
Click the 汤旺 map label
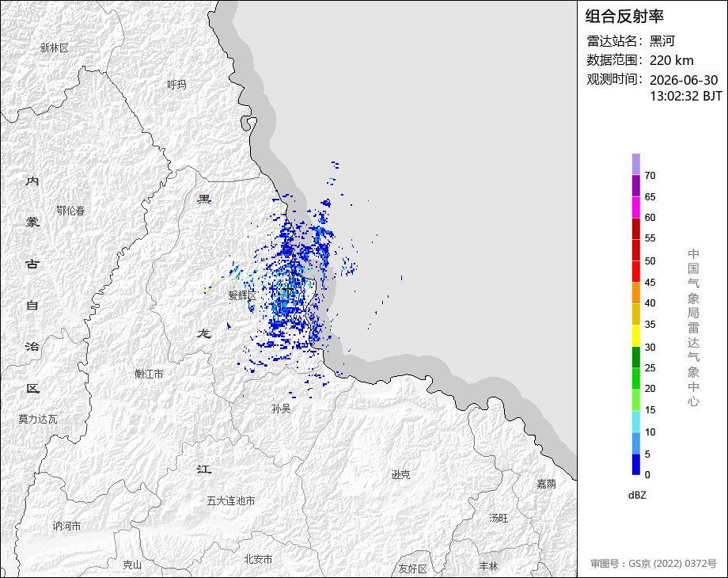(x=499, y=518)
